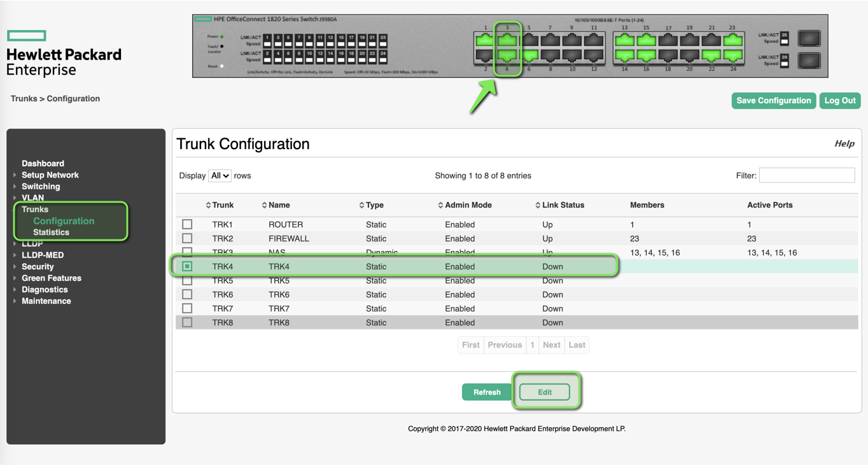Expand the Security section in sidebar
The image size is (868, 465).
38,267
